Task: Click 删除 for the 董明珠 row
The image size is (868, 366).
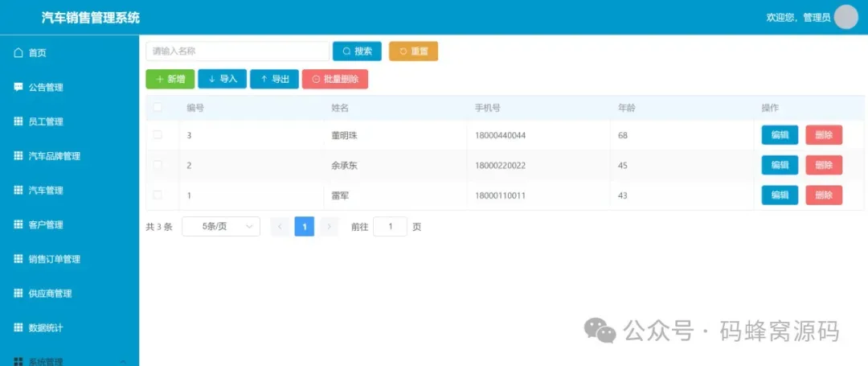Action: pyautogui.click(x=825, y=135)
